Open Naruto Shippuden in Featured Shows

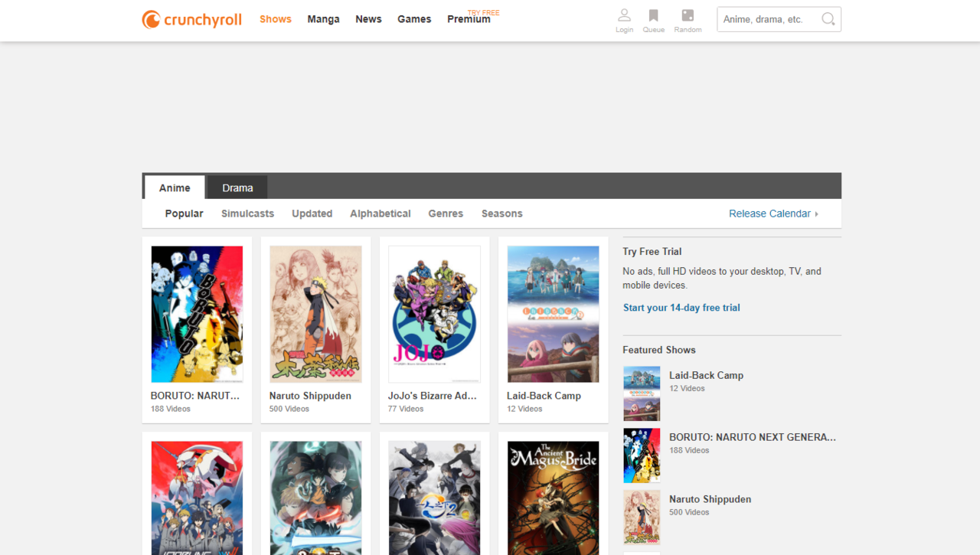[710, 499]
